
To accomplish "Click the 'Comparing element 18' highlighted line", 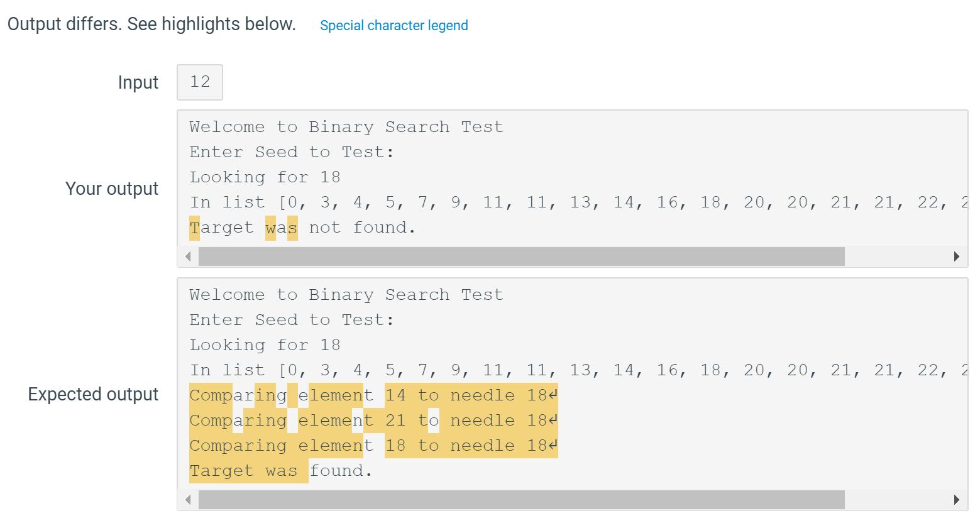I will point(373,445).
